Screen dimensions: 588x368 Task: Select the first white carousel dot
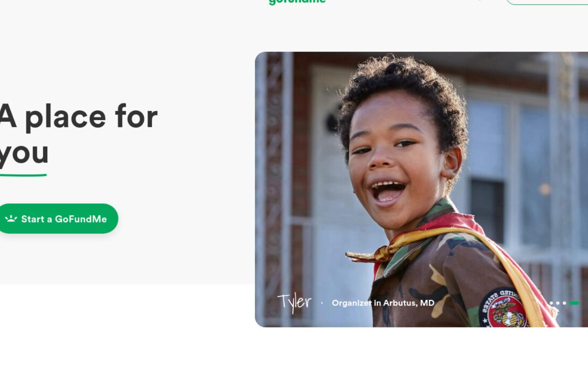pyautogui.click(x=551, y=303)
